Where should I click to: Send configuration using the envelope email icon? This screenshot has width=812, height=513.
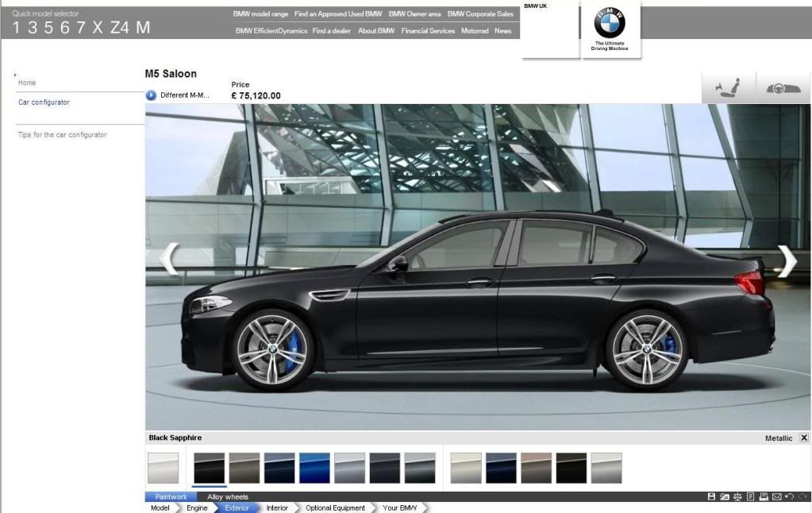coord(777,496)
